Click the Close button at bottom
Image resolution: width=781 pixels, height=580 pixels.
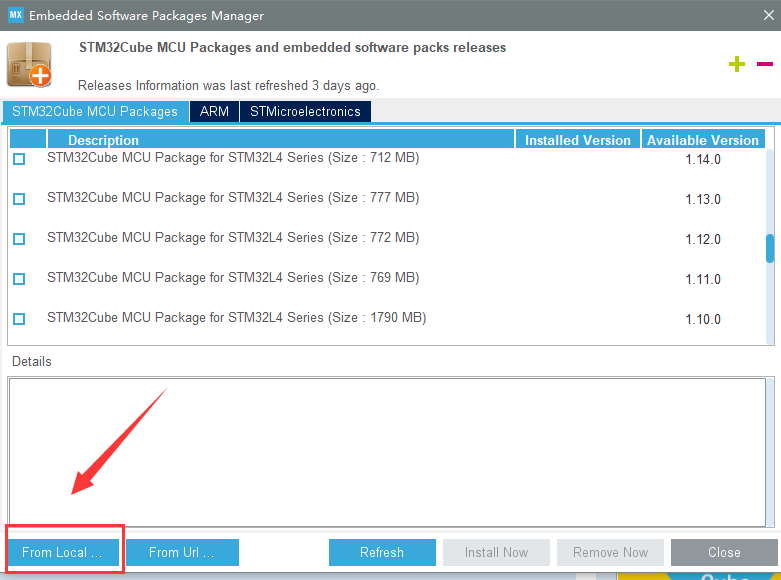point(724,552)
